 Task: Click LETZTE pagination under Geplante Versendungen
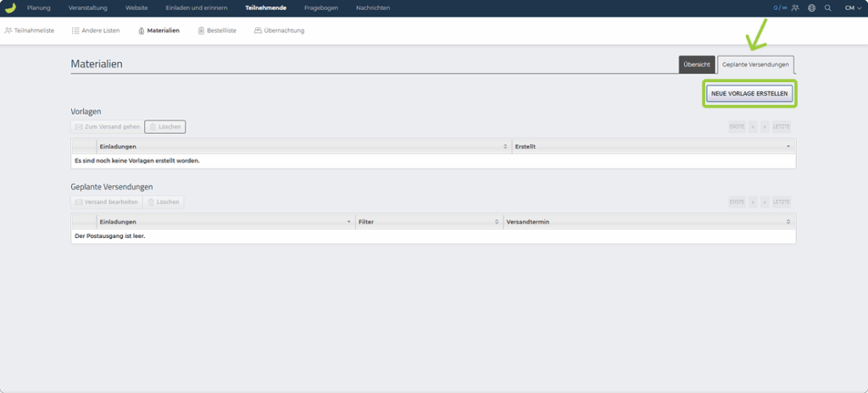(782, 202)
